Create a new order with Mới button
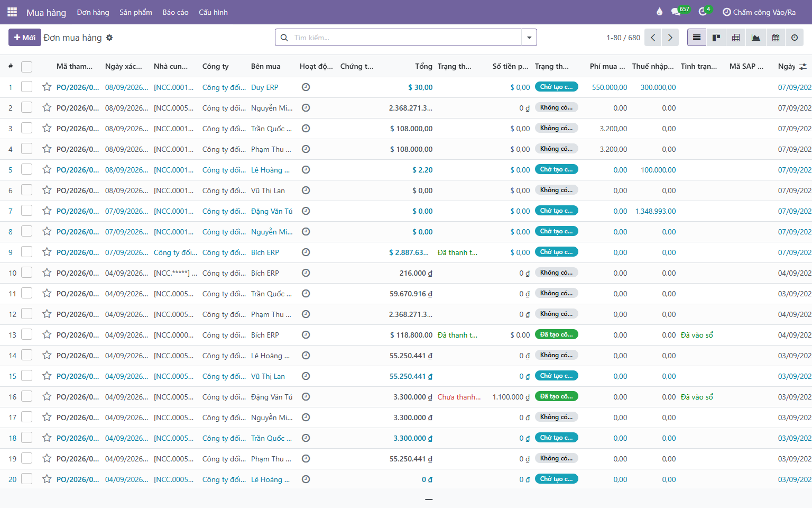This screenshot has height=508, width=812. 25,38
